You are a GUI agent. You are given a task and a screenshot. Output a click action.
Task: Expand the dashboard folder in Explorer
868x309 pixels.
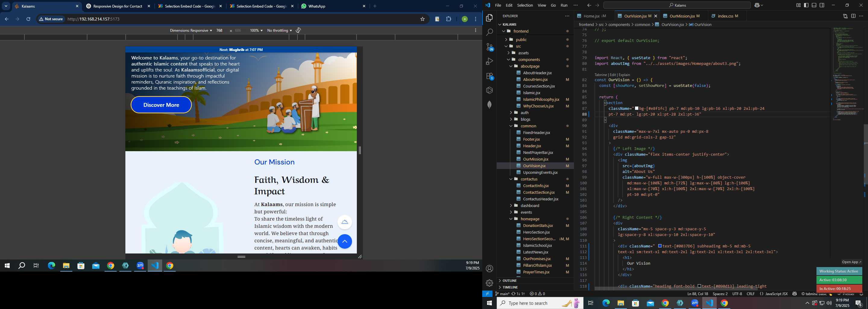coord(530,206)
